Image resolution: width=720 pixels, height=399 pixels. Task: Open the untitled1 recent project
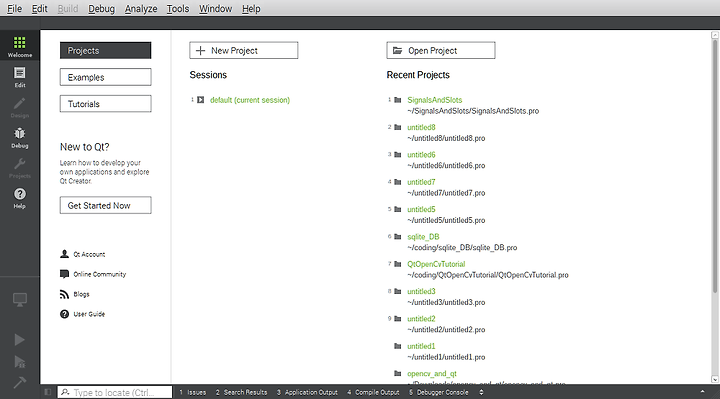[421, 346]
